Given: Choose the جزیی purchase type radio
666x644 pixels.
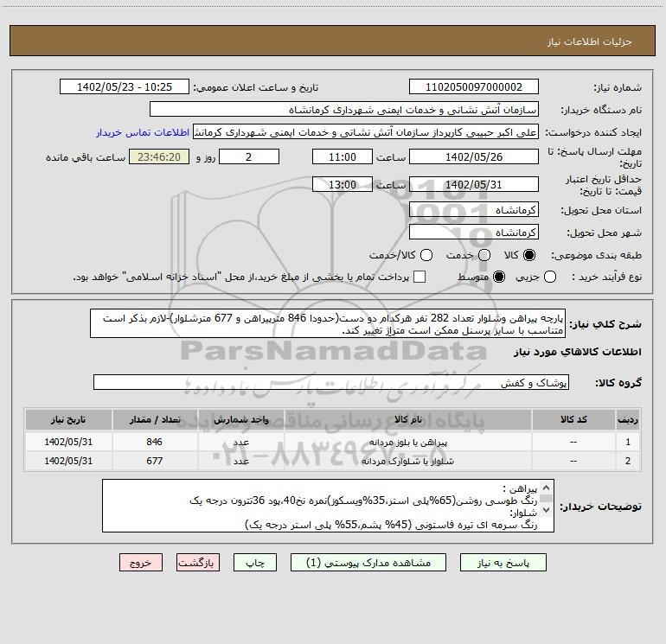Looking at the screenshot, I should [x=550, y=277].
